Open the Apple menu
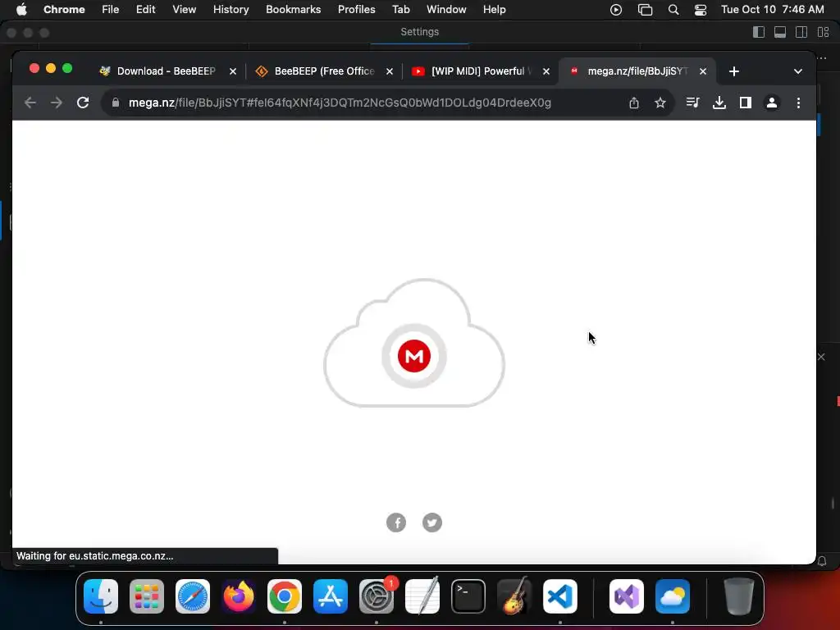Image resolution: width=840 pixels, height=630 pixels. click(x=21, y=10)
